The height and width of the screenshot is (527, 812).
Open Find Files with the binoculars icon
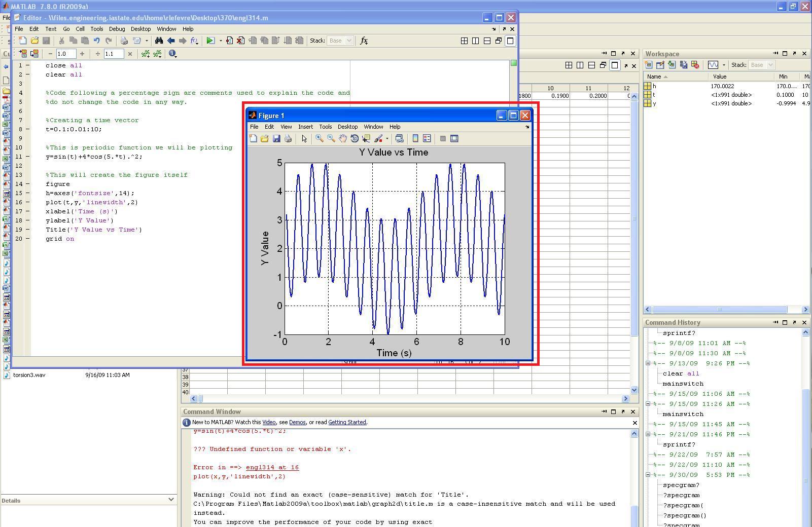pos(160,41)
